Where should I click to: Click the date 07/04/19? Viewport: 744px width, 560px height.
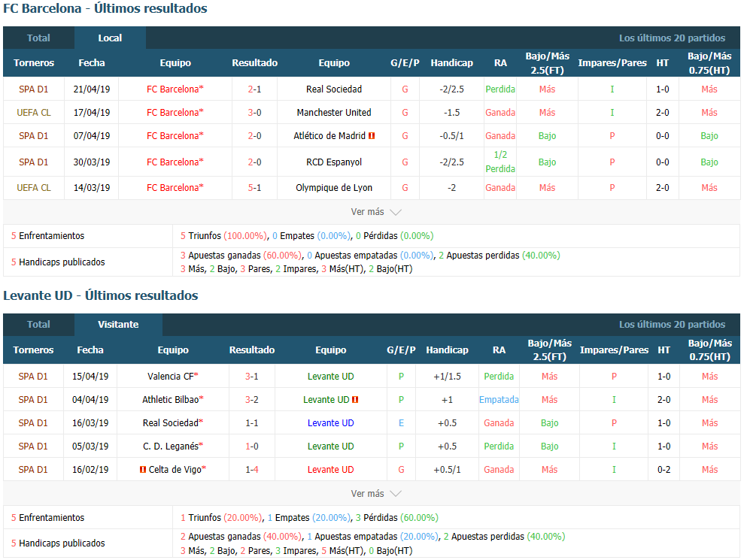[92, 135]
